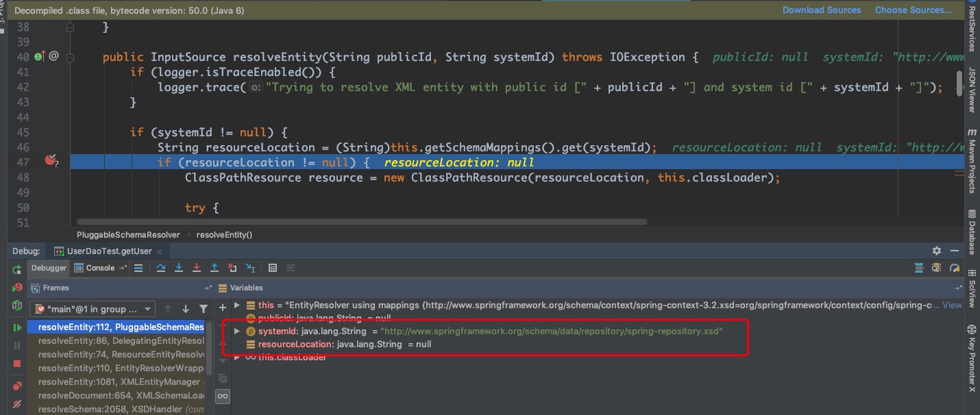This screenshot has height=415, width=980.
Task: Click the View link for 'this' value
Action: pos(953,305)
